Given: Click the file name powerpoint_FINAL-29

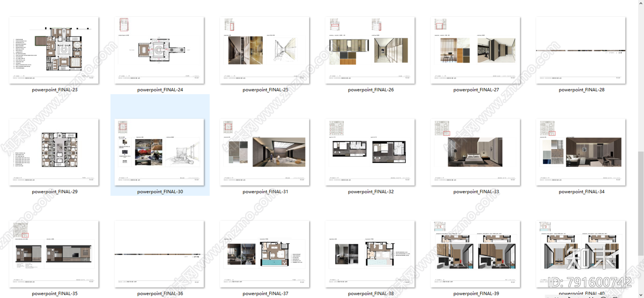Looking at the screenshot, I should (x=55, y=191).
